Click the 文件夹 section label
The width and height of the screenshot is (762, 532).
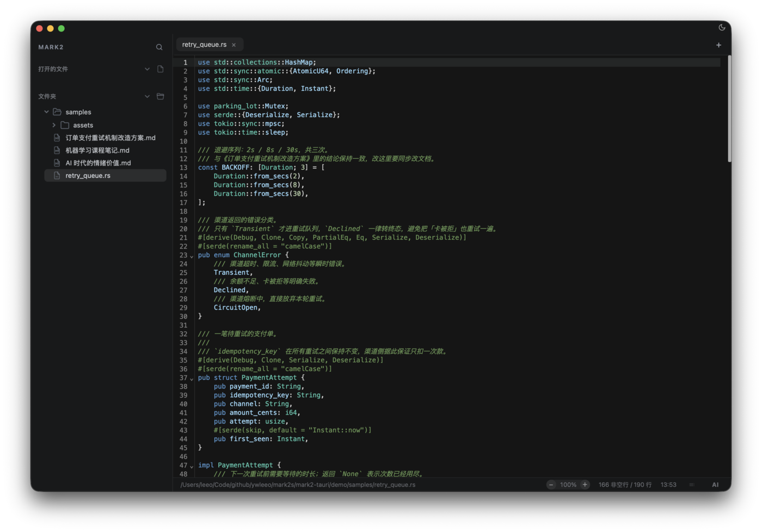pos(47,96)
